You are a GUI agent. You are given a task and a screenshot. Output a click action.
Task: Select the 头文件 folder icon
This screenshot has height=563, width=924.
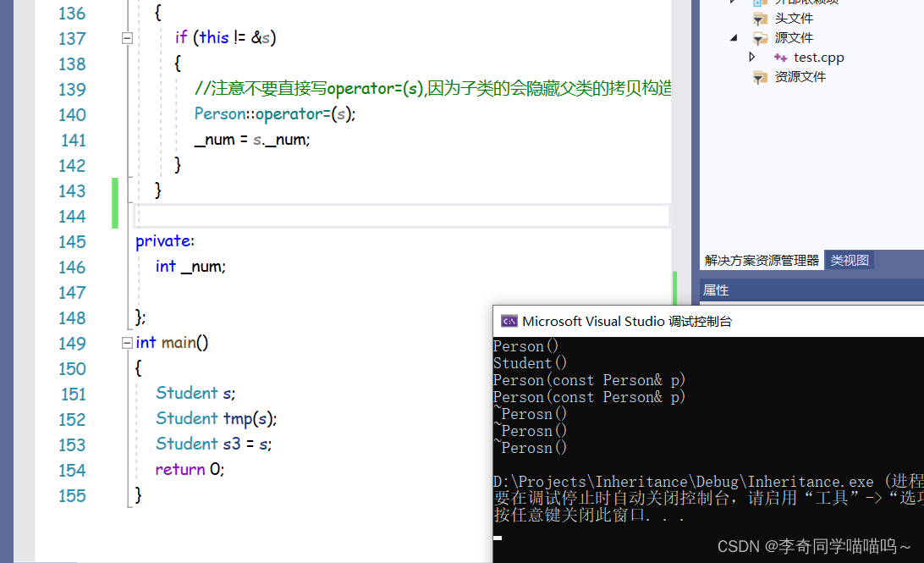coord(760,19)
